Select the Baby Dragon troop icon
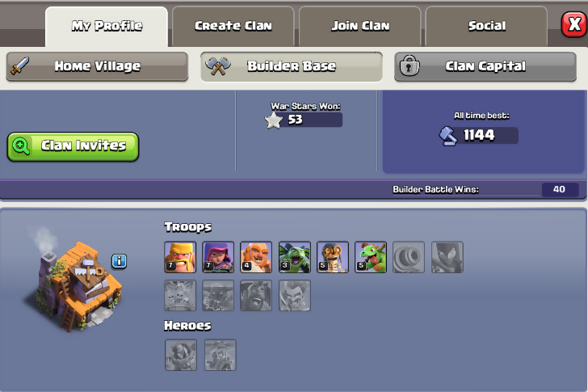 (x=371, y=257)
